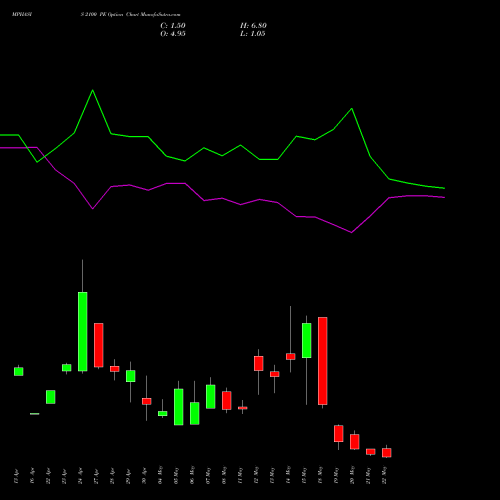Click the close value 'C: 1.50'

173,26
